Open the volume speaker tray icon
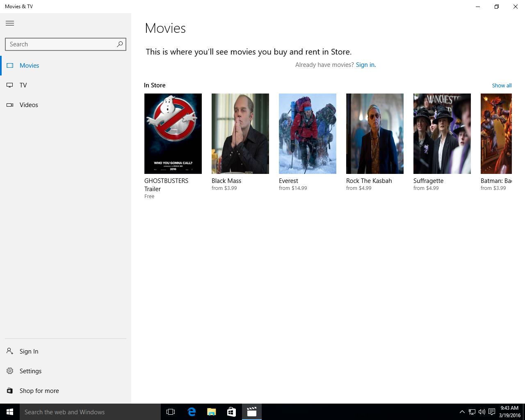The height and width of the screenshot is (420, 525). (482, 412)
